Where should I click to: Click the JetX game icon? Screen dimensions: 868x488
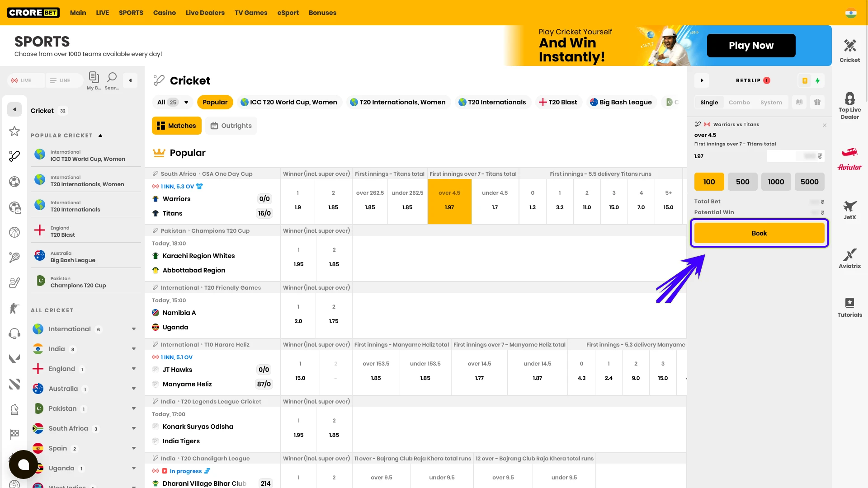pos(849,208)
